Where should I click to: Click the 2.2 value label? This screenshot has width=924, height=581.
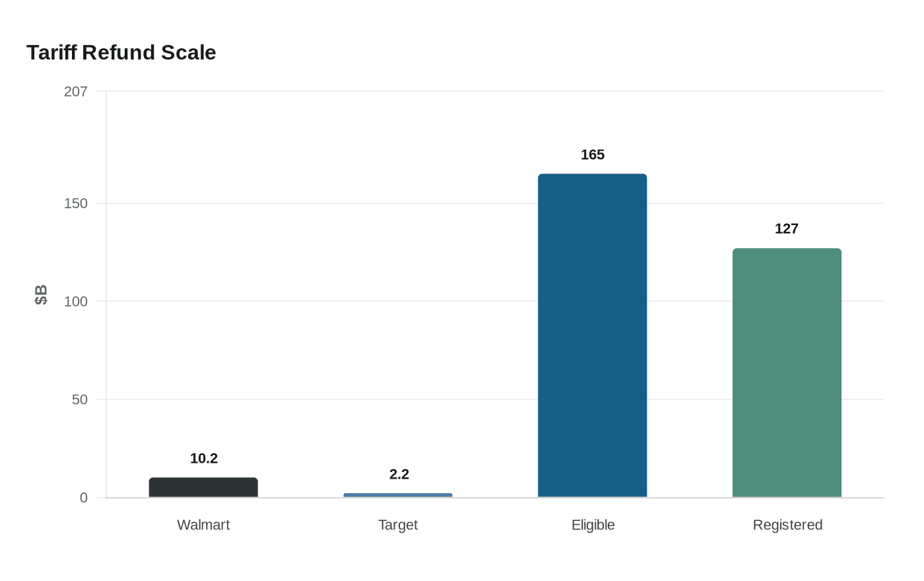click(x=399, y=474)
